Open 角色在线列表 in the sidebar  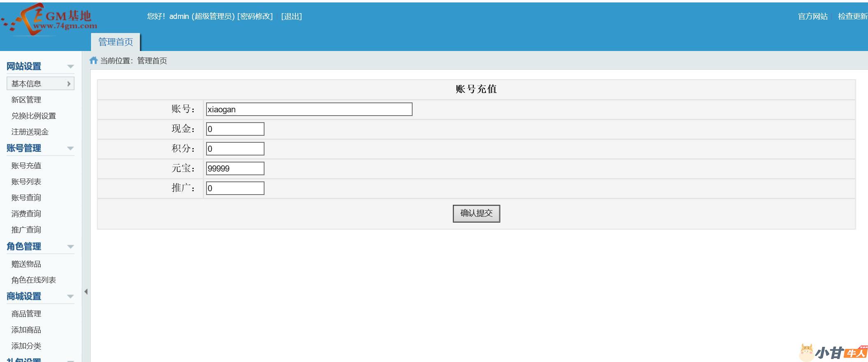(34, 280)
